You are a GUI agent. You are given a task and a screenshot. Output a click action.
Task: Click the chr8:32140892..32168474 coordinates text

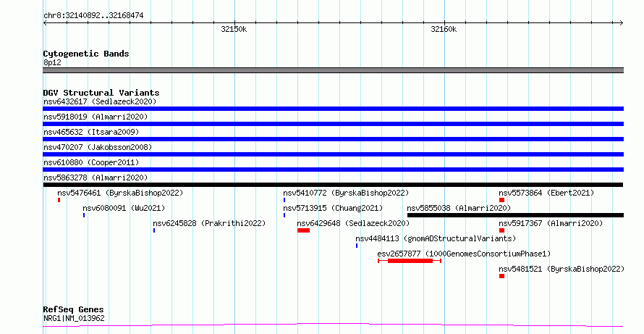(93, 16)
